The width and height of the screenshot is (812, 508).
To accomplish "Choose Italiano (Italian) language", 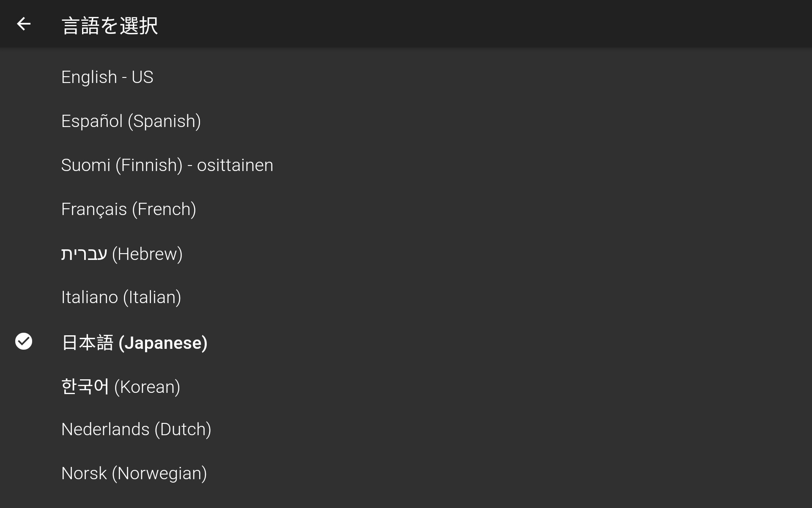I will pos(406,297).
